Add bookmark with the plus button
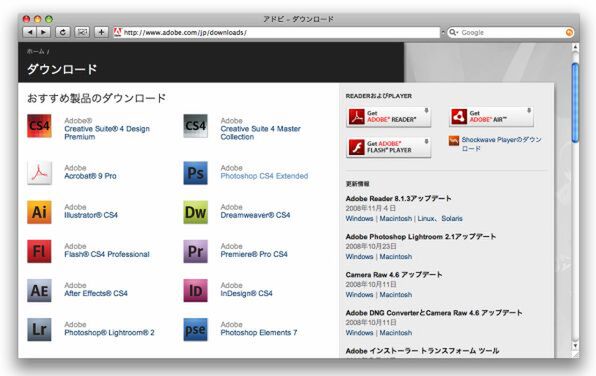The image size is (596, 376). [101, 32]
